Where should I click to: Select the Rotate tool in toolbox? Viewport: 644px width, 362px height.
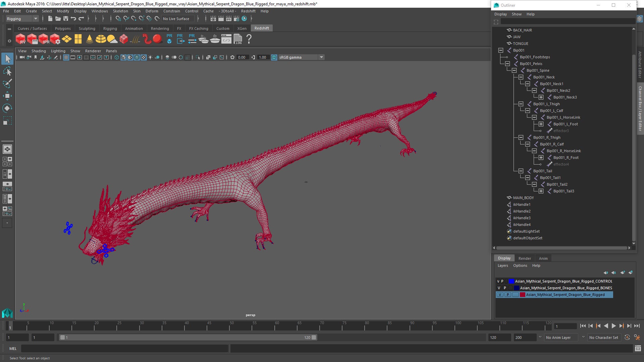click(x=7, y=108)
